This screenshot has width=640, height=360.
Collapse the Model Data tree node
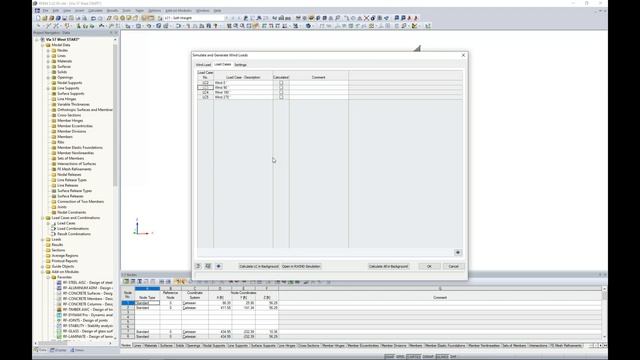point(43,45)
